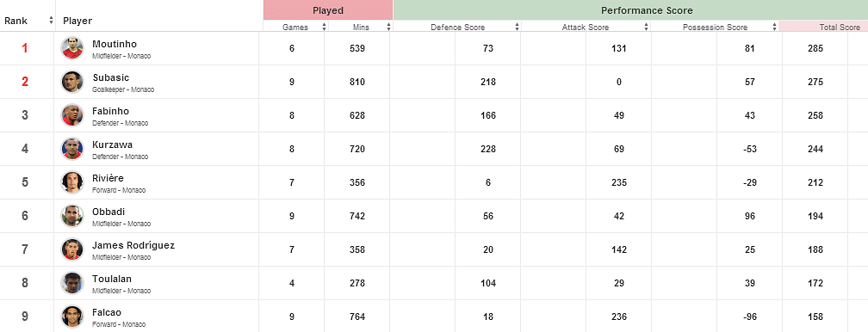The height and width of the screenshot is (332, 868).
Task: Click the Played group header
Action: pos(328,10)
